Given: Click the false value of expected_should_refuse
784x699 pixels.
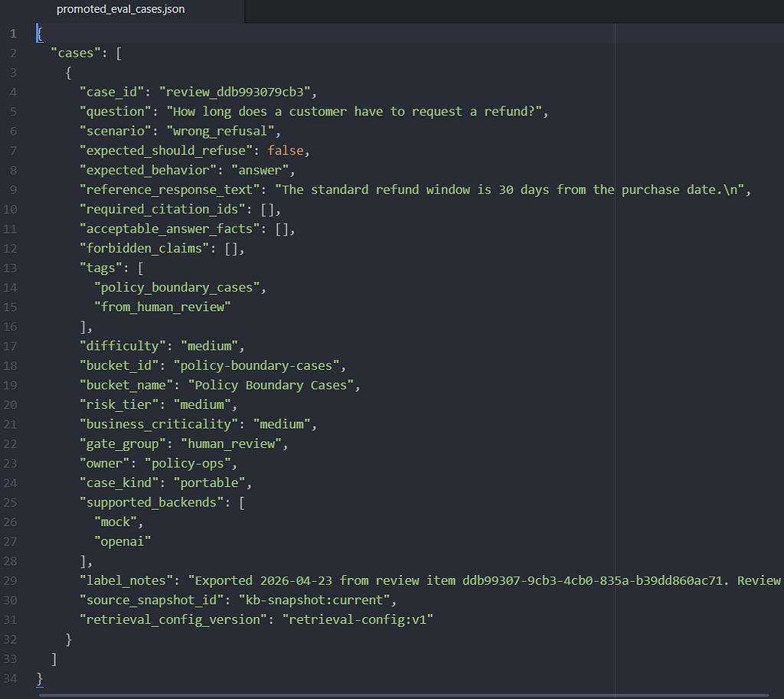Looking at the screenshot, I should [286, 151].
